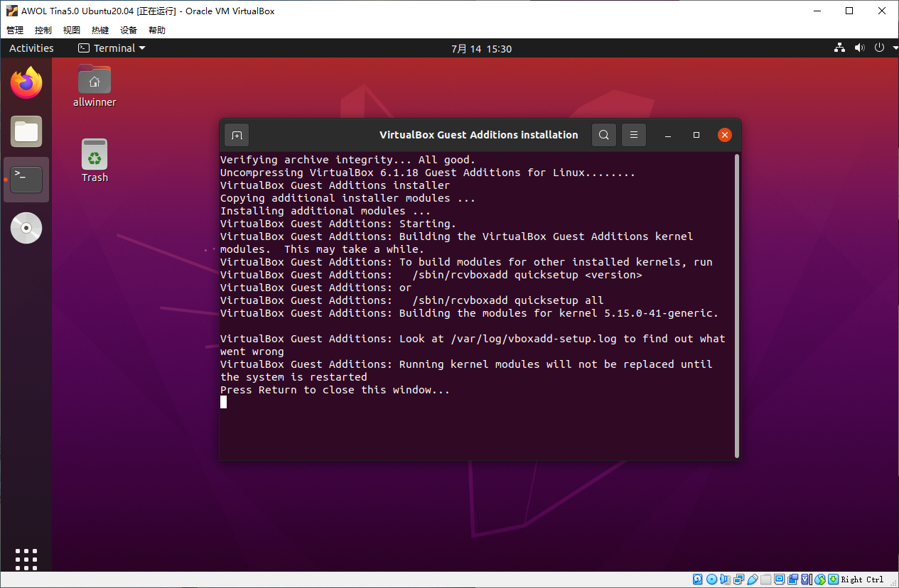
Task: Show Applications grid from the dock
Action: click(x=26, y=559)
